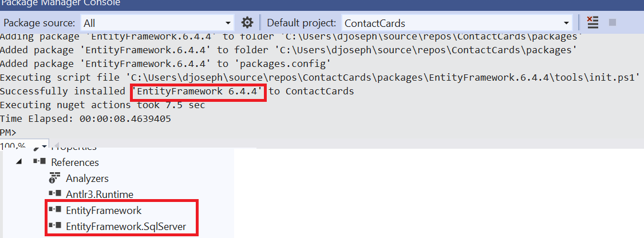Clear the console output
This screenshot has height=238, width=644.
[x=592, y=22]
